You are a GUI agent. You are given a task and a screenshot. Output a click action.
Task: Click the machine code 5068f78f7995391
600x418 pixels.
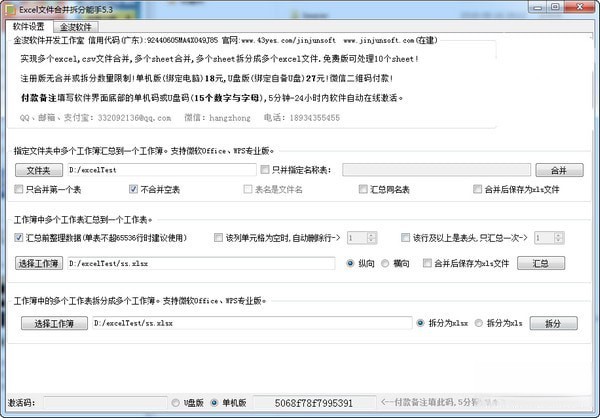point(314,403)
